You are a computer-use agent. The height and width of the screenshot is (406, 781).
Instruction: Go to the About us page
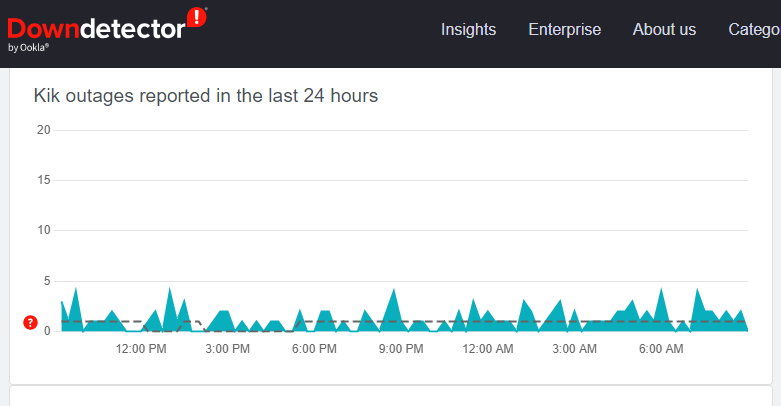[x=664, y=29]
